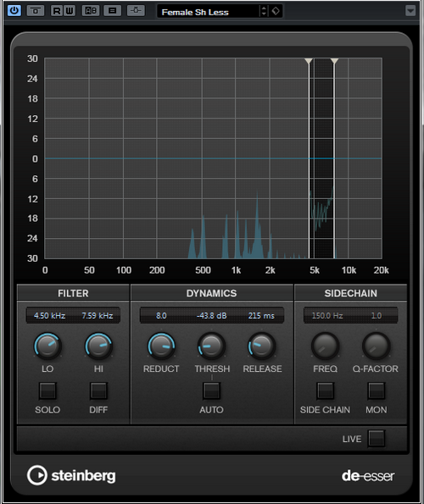Click the SIDECHAIN section header

click(351, 293)
